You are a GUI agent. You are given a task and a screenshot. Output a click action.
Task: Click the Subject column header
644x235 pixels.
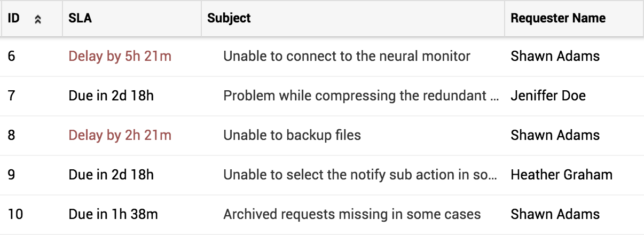coord(229,18)
